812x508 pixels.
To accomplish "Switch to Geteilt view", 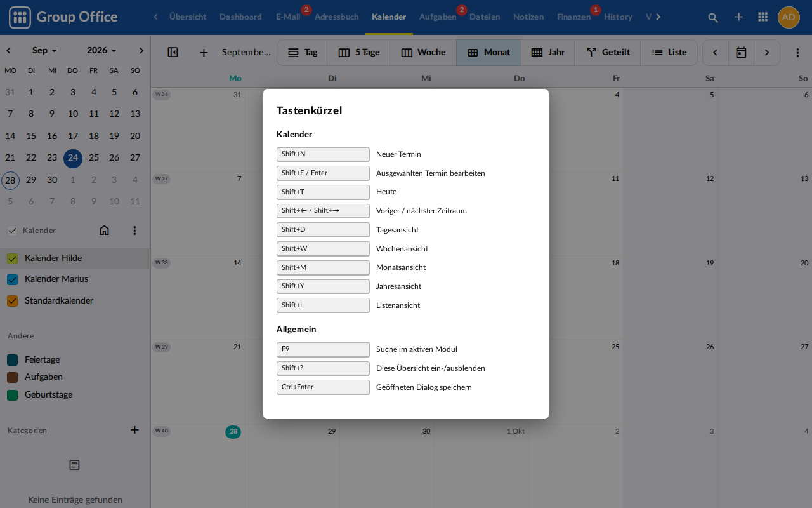I will tap(608, 52).
